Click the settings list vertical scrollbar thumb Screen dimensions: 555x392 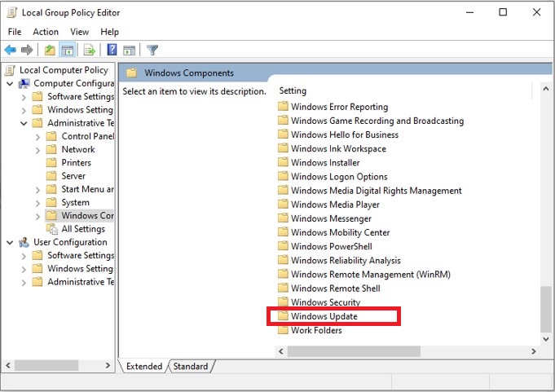click(546, 309)
